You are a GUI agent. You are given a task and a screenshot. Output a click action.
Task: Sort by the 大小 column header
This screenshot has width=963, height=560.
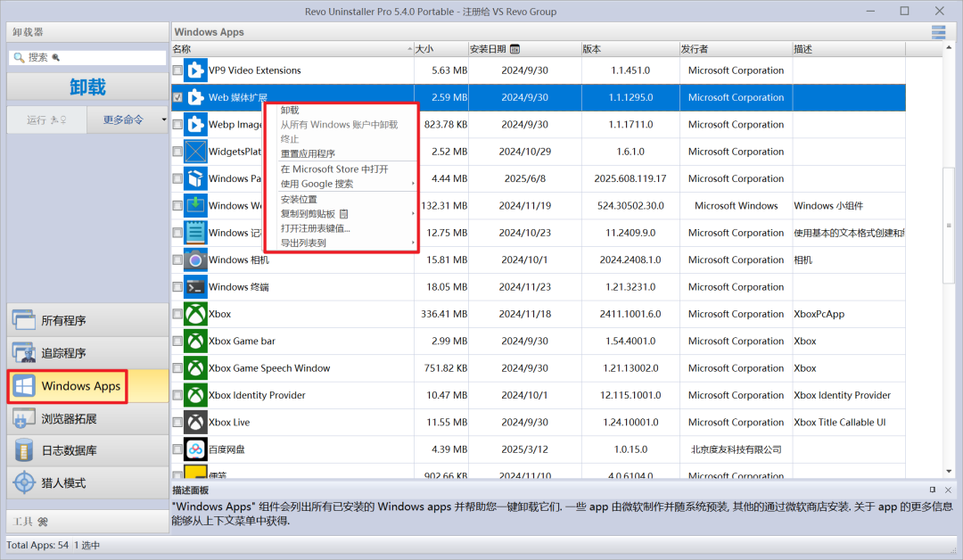pyautogui.click(x=441, y=49)
